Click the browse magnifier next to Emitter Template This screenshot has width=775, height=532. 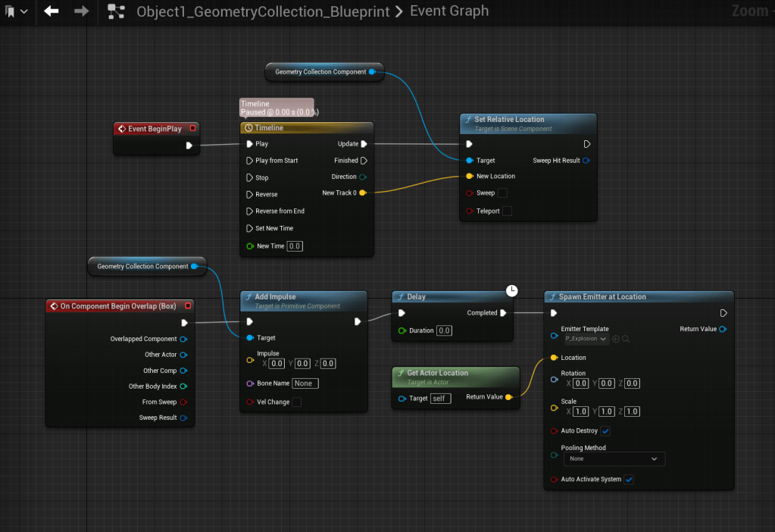(x=626, y=339)
